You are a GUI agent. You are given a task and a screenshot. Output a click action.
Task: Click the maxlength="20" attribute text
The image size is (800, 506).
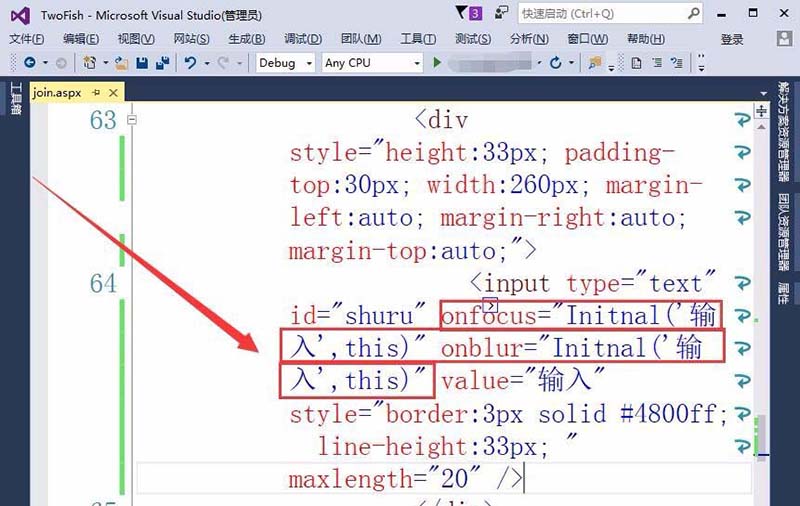click(x=384, y=479)
